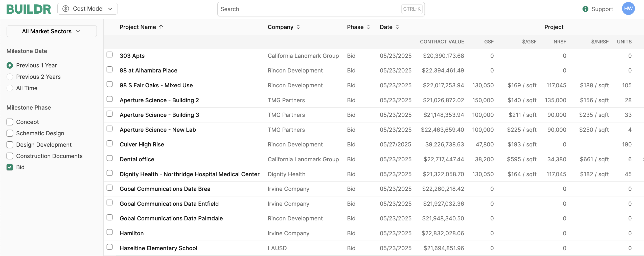This screenshot has height=256, width=644.
Task: Select Dignity Health Northridge row checkbox
Action: click(109, 173)
